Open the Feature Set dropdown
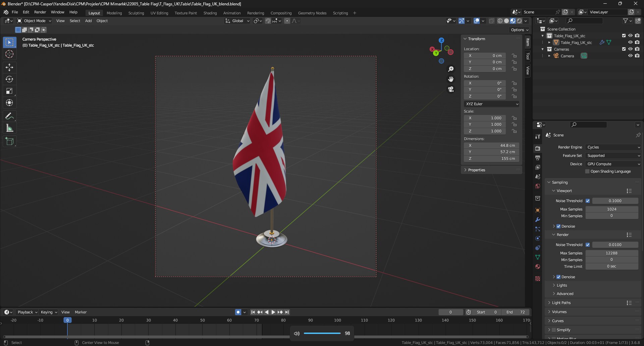644x346 pixels. pos(613,156)
